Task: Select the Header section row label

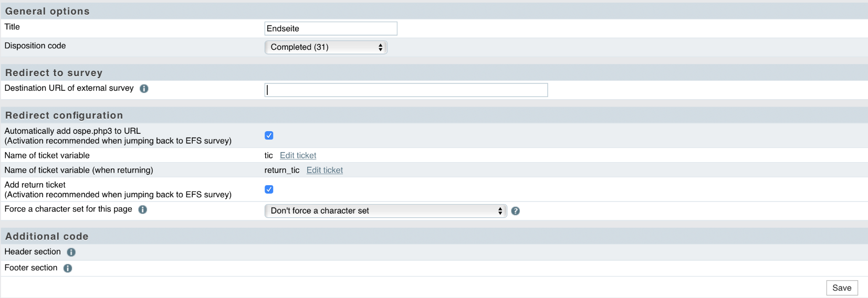Action: (33, 252)
